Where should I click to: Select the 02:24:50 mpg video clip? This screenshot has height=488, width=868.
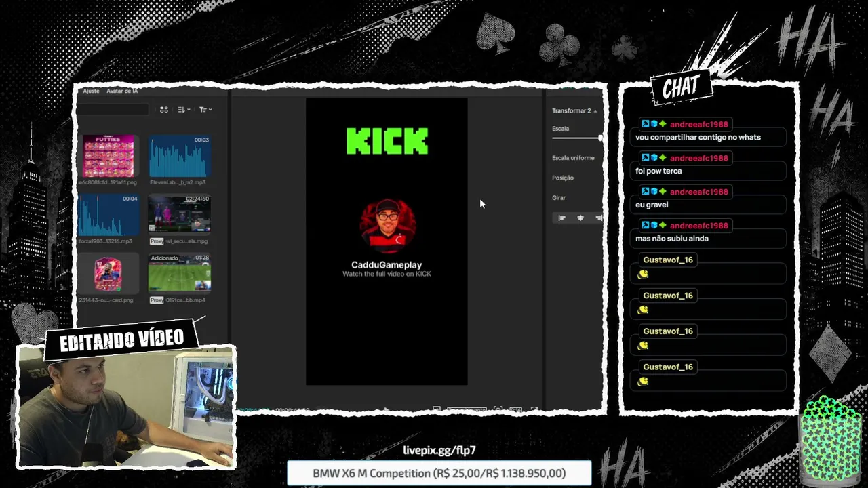[180, 215]
